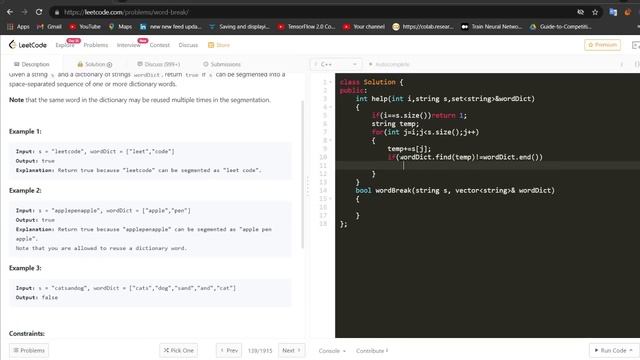Open the Your channel bookmark
This screenshot has height=360, width=640.
coord(364,27)
